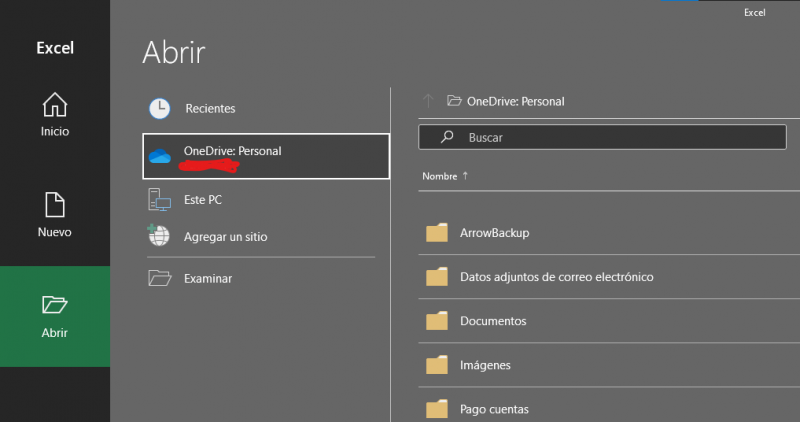Click the Recientes clock icon

[x=160, y=109]
